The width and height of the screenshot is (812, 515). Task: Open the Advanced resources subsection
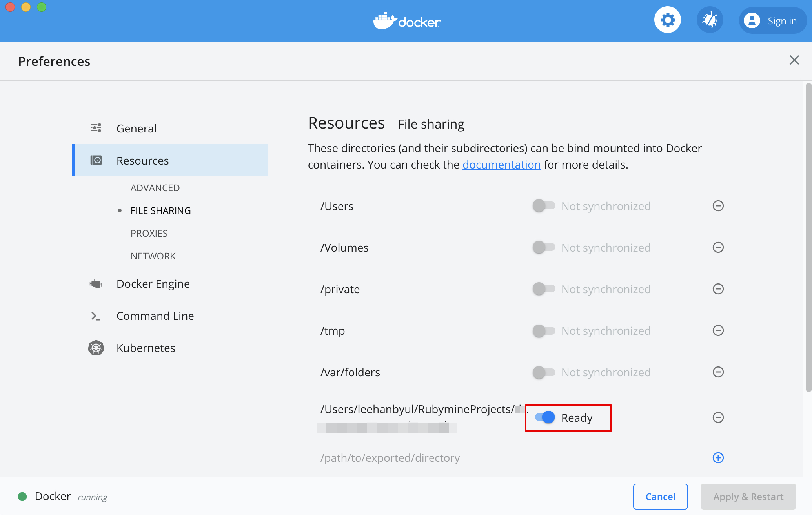[x=155, y=188]
